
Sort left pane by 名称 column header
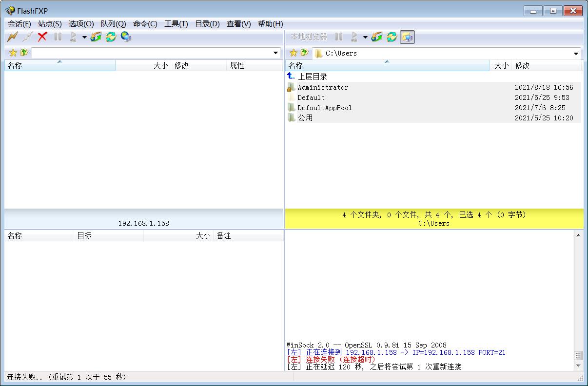pos(60,65)
